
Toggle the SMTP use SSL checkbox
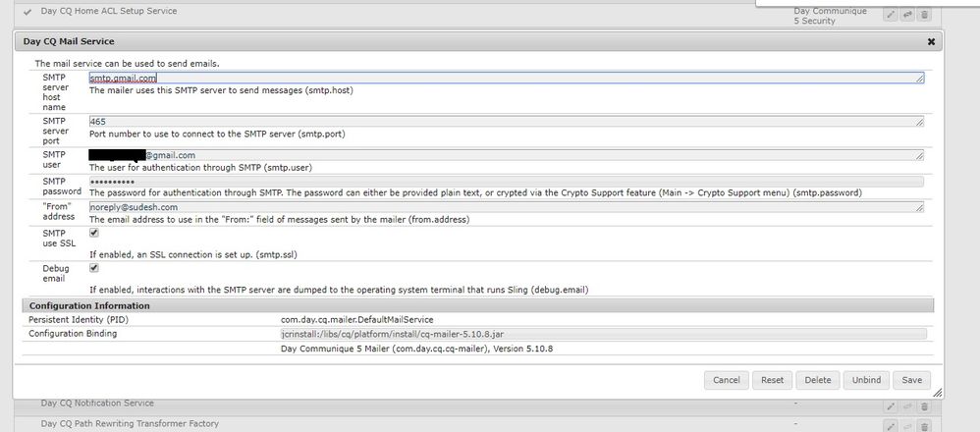click(x=94, y=234)
